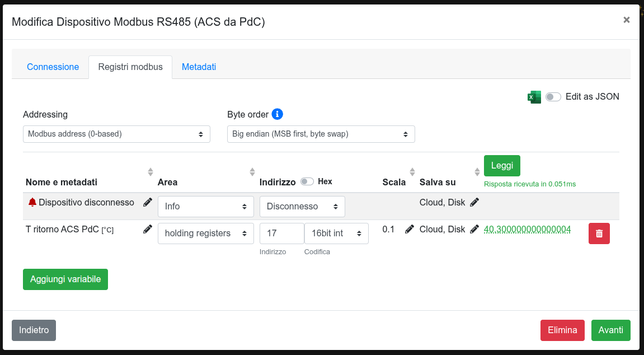Edit Salva su for Dispositivo disconnesso row

pos(474,202)
